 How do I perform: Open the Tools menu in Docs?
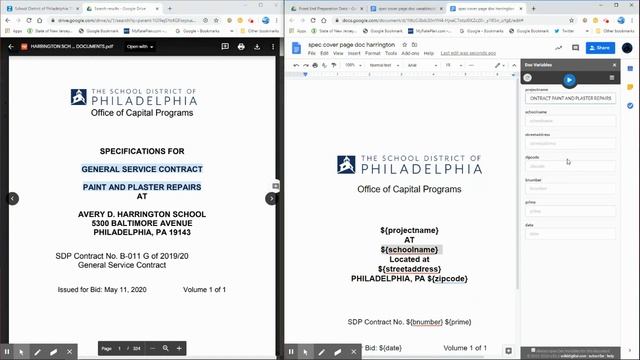391,53
